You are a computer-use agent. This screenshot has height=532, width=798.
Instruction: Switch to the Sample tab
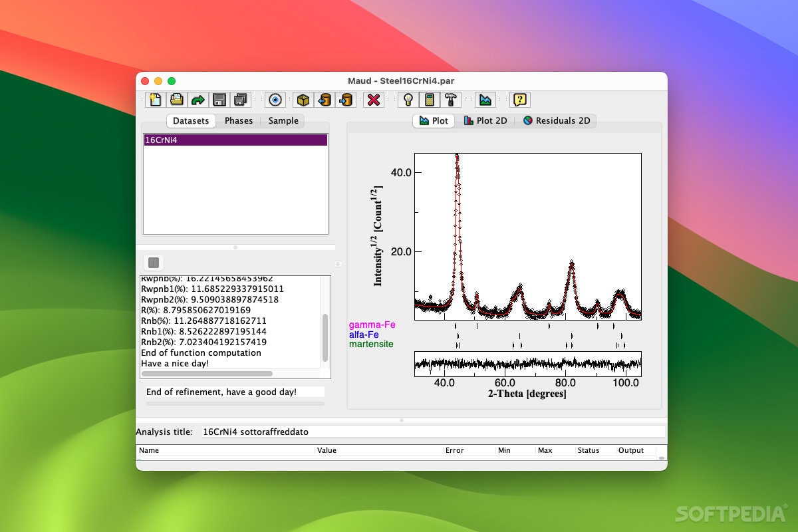(283, 120)
